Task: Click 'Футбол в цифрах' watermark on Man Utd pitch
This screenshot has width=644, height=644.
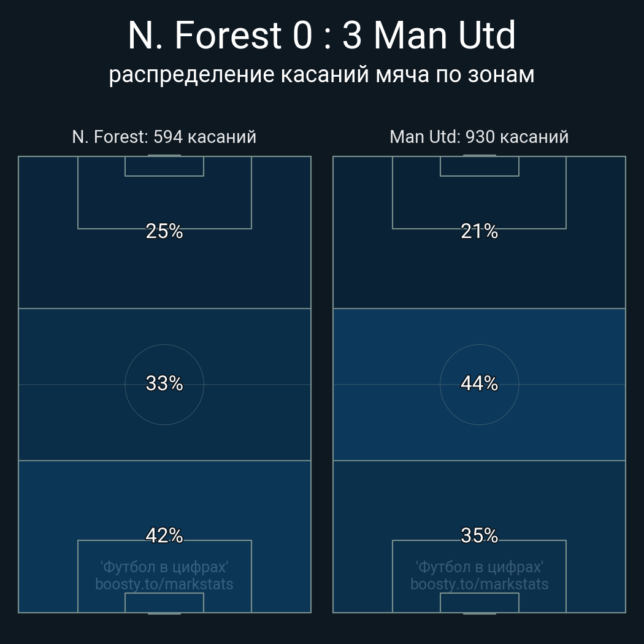Action: click(x=479, y=567)
